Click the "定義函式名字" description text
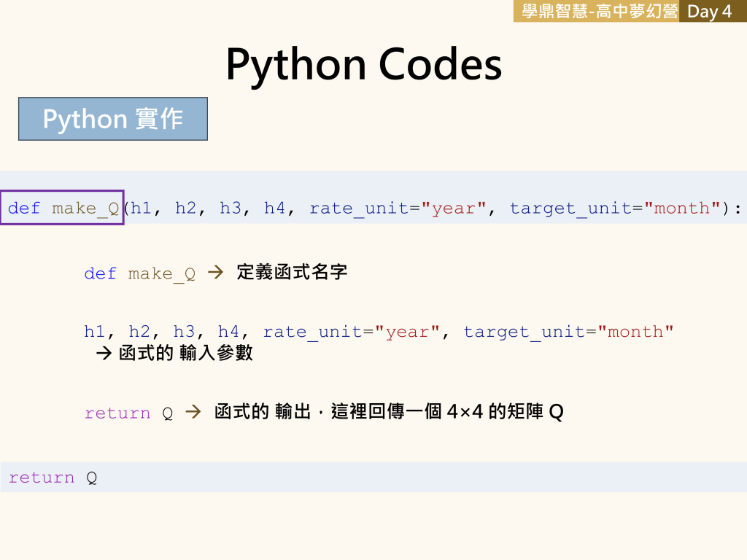Screen dimensions: 747x560 tap(292, 273)
